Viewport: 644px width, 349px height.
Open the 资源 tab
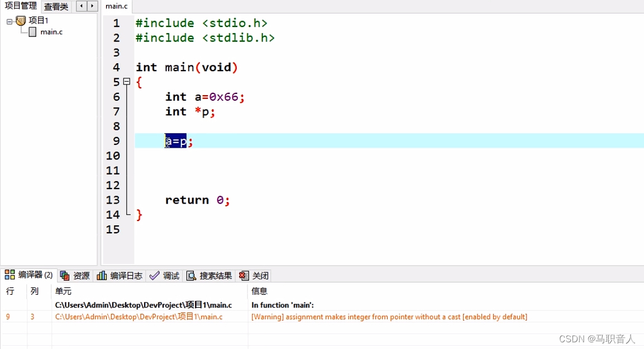click(x=75, y=275)
